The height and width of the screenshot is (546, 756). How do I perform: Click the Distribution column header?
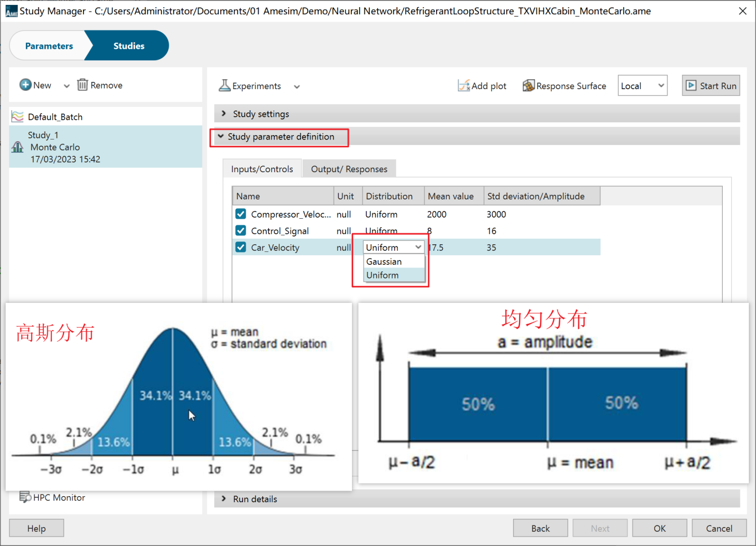click(393, 196)
